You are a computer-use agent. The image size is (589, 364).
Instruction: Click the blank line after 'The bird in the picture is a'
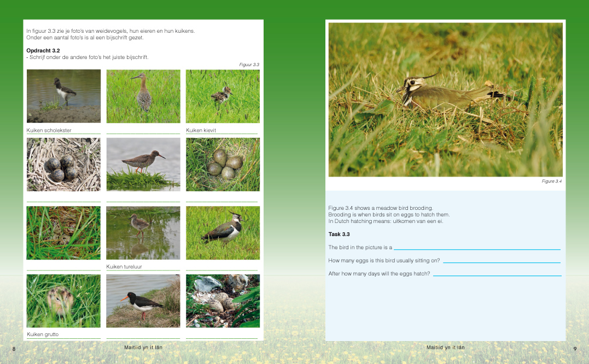(477, 249)
